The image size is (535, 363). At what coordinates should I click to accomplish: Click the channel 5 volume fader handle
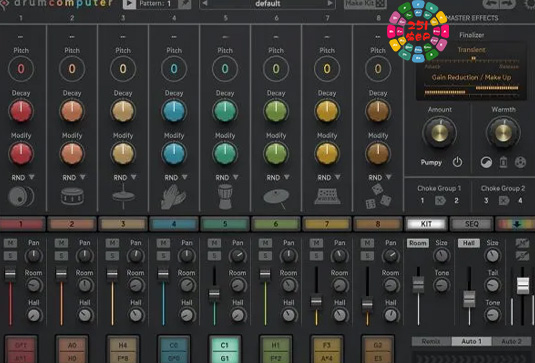coord(214,294)
